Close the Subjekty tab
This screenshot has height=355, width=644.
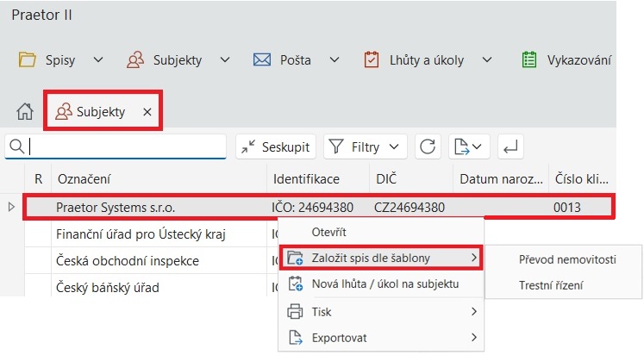click(x=147, y=112)
